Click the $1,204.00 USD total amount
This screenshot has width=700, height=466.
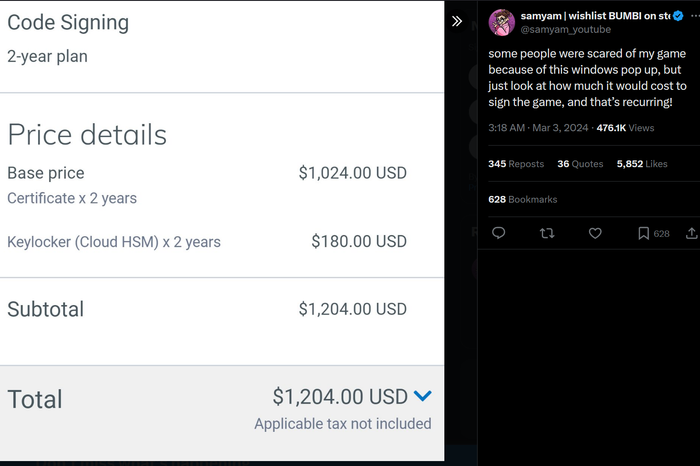[340, 396]
